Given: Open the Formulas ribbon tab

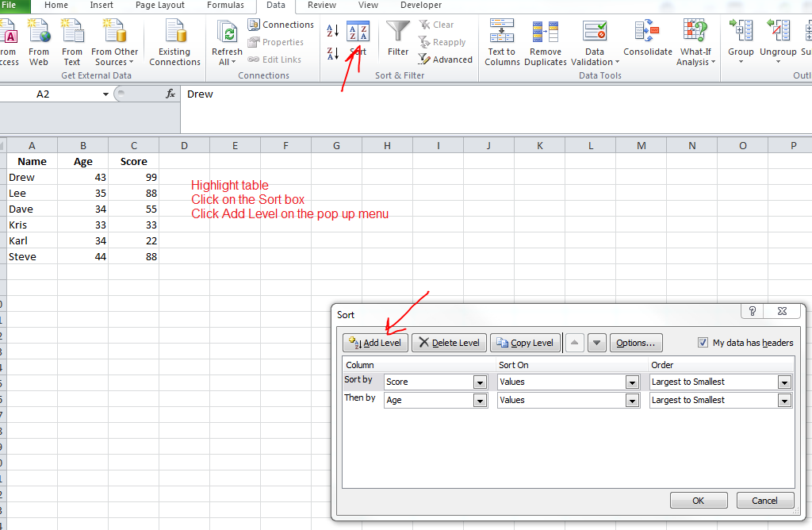Looking at the screenshot, I should coord(225,6).
